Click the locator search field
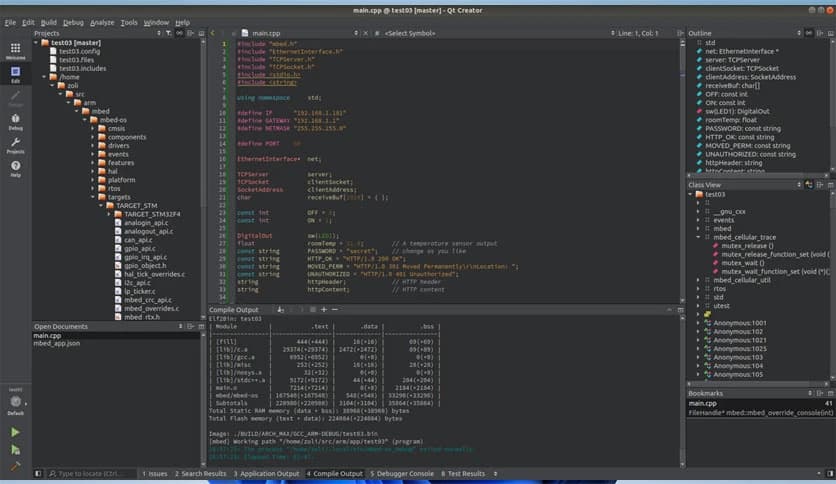 91,473
